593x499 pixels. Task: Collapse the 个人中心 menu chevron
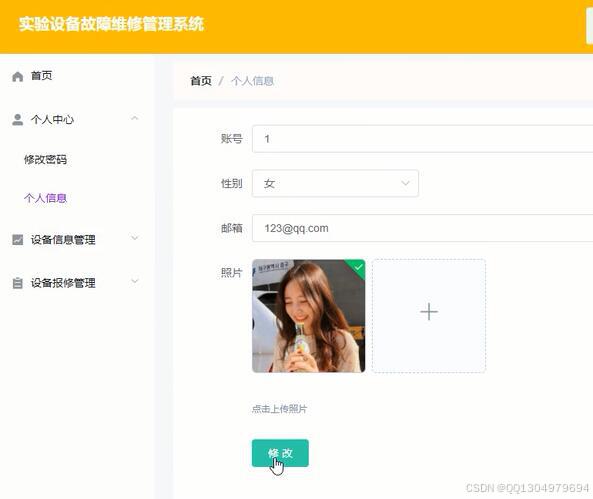pos(134,118)
